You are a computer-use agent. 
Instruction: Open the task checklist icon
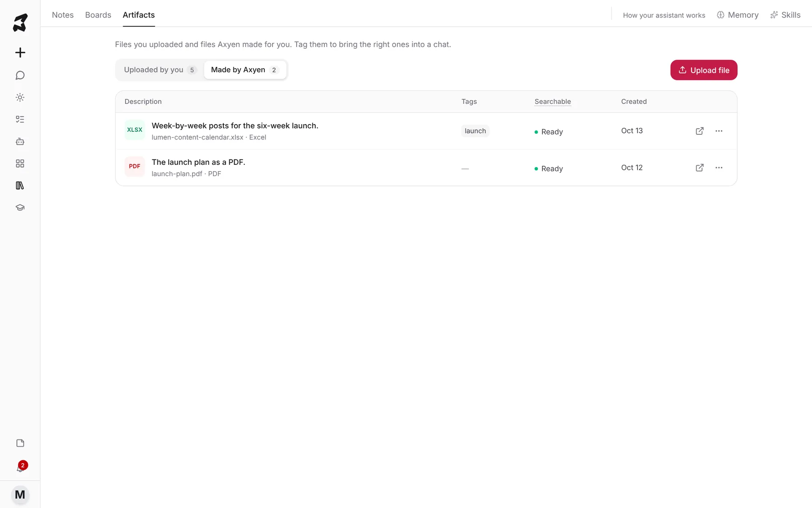pyautogui.click(x=20, y=119)
